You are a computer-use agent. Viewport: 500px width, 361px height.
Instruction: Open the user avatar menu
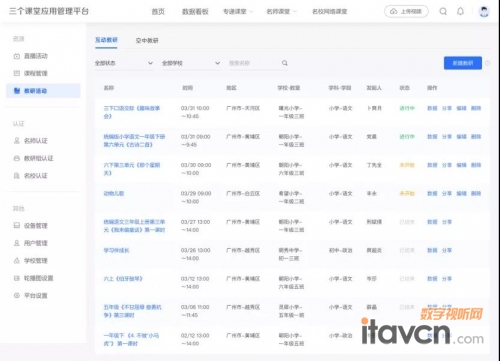(484, 11)
